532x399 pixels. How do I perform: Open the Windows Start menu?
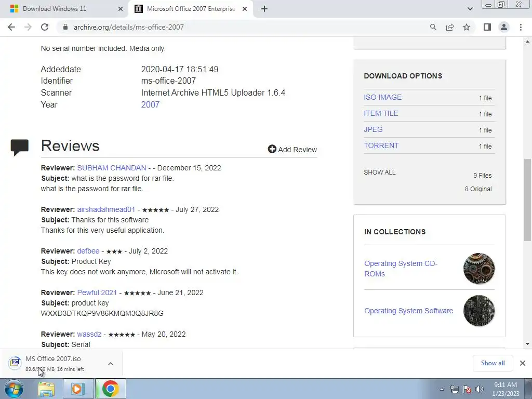14,389
